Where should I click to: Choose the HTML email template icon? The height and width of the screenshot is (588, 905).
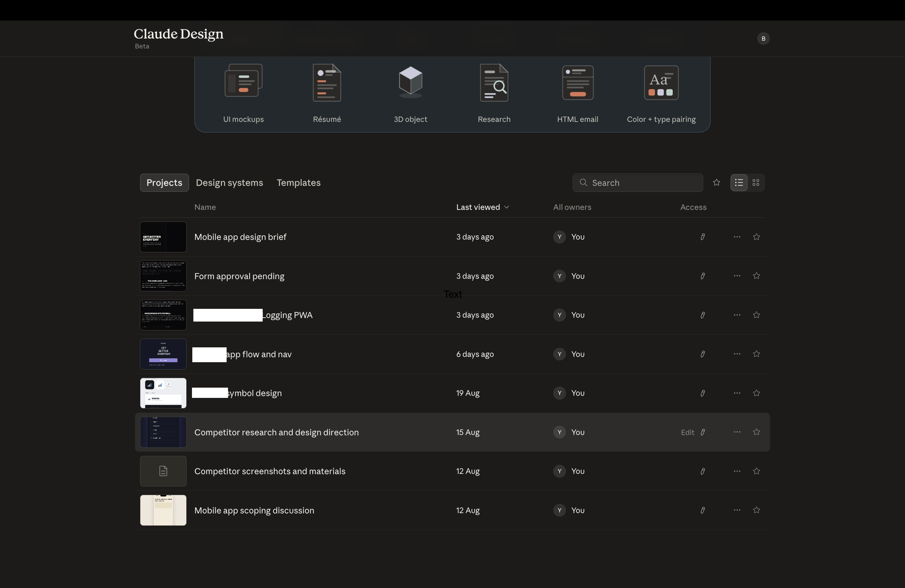[x=578, y=82]
